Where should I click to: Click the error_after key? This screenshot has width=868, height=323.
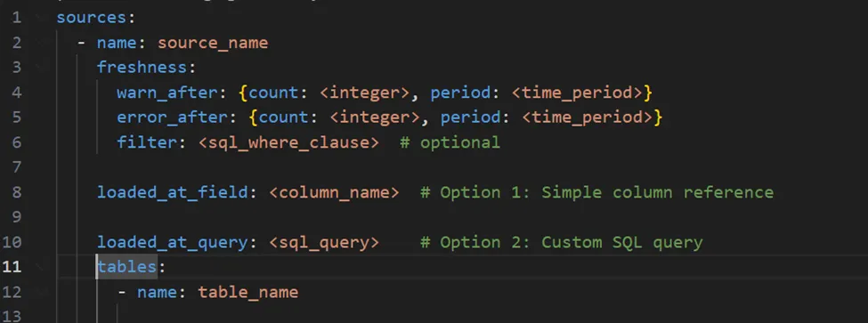coord(173,117)
